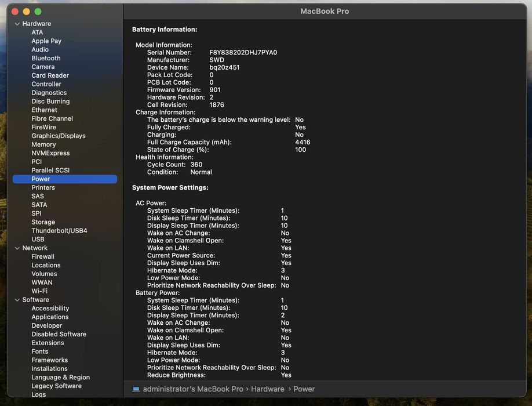Click Power in the path bar
The height and width of the screenshot is (406, 532).
pos(304,389)
